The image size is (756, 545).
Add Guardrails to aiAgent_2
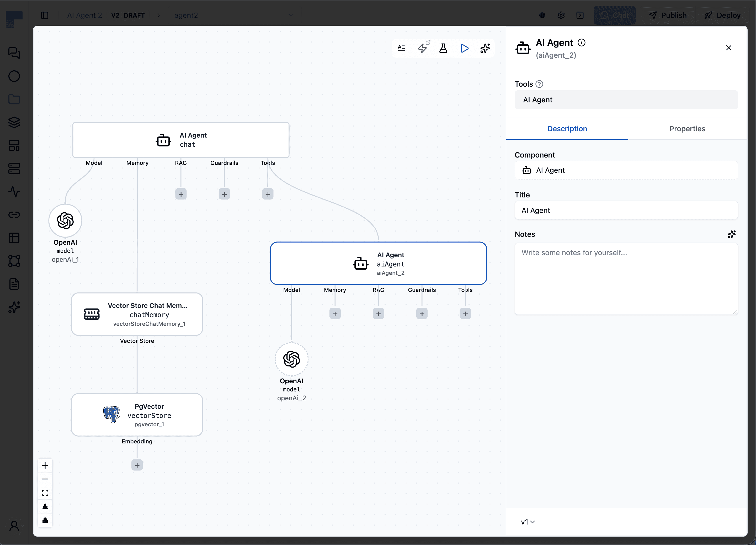click(x=422, y=313)
